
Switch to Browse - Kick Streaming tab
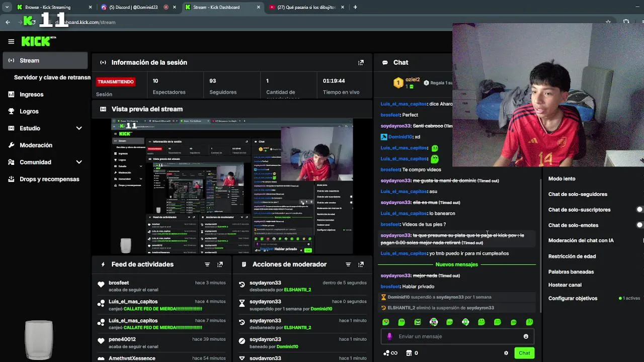point(54,7)
